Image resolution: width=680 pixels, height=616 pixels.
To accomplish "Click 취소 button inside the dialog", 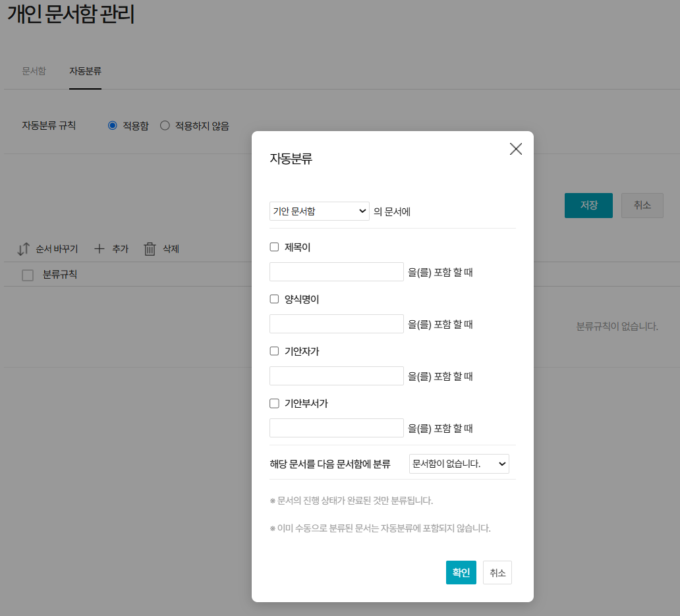I will 497,573.
